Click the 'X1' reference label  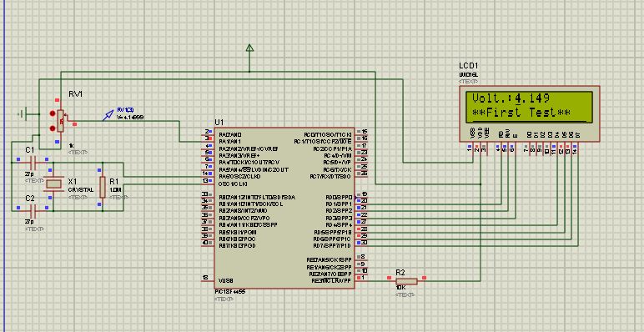73,181
